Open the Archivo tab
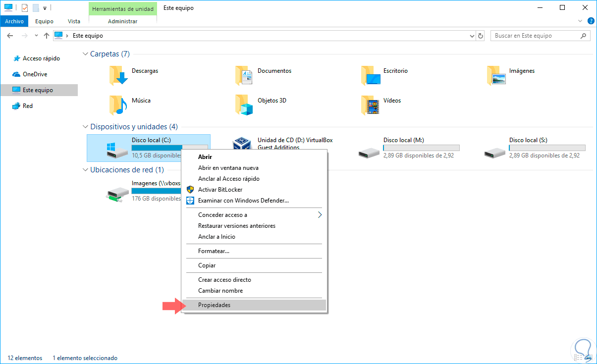597x364 pixels. click(14, 21)
